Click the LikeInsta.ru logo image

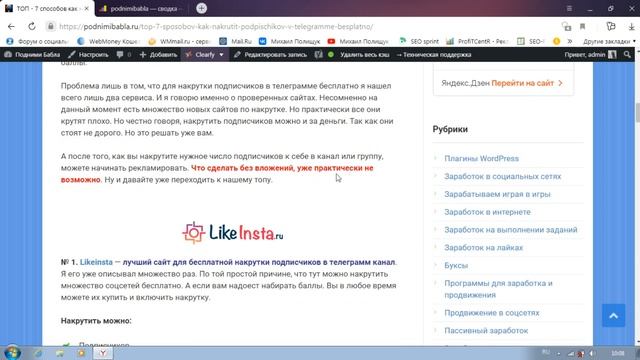[x=232, y=233]
